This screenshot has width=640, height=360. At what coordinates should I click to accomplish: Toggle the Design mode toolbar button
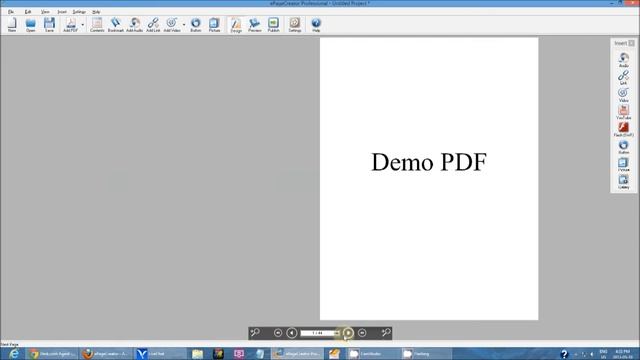(x=236, y=25)
